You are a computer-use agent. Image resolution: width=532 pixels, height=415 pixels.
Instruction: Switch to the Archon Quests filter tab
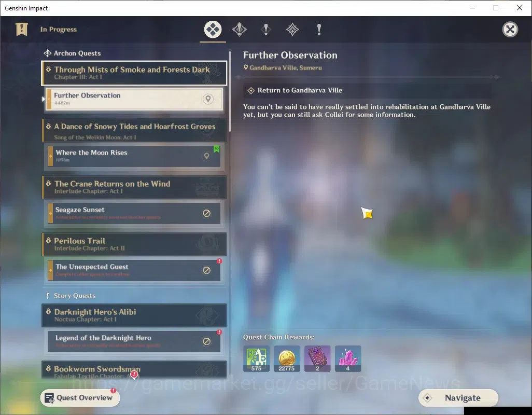click(239, 30)
